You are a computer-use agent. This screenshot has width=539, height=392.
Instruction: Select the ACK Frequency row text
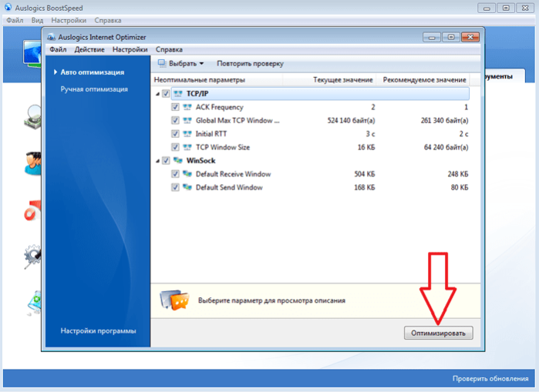coord(219,107)
